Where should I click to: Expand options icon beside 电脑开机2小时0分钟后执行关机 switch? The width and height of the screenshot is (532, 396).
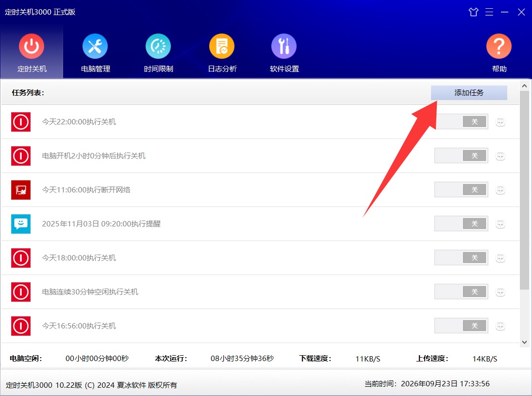pos(500,156)
